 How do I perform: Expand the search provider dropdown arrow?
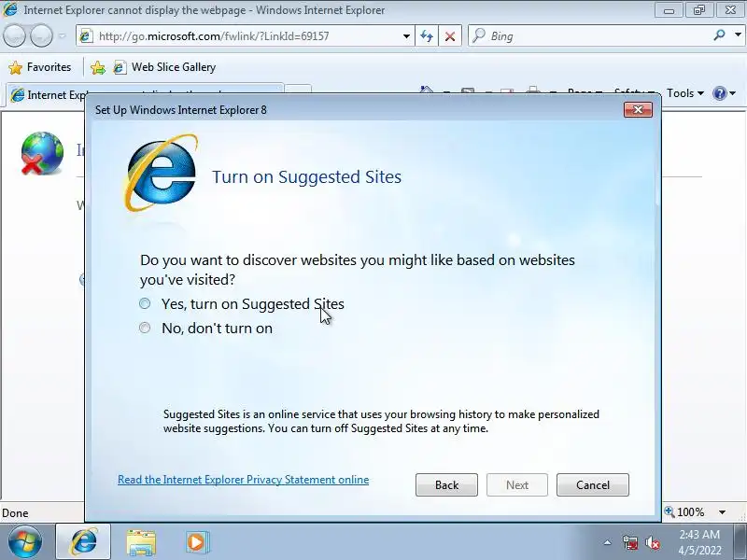(738, 35)
